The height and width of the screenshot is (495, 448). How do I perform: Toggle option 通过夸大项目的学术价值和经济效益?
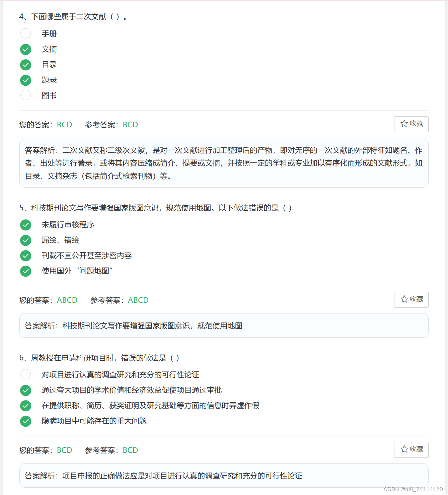click(26, 390)
